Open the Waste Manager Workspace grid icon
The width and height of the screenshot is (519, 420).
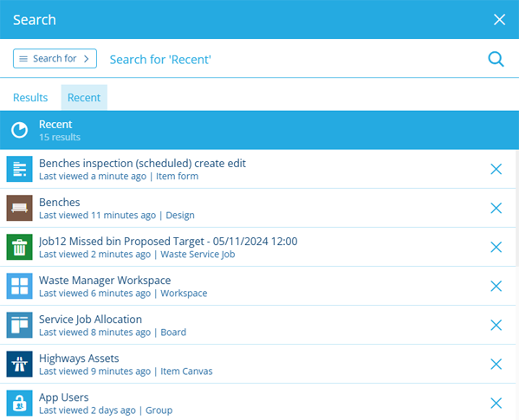(20, 286)
